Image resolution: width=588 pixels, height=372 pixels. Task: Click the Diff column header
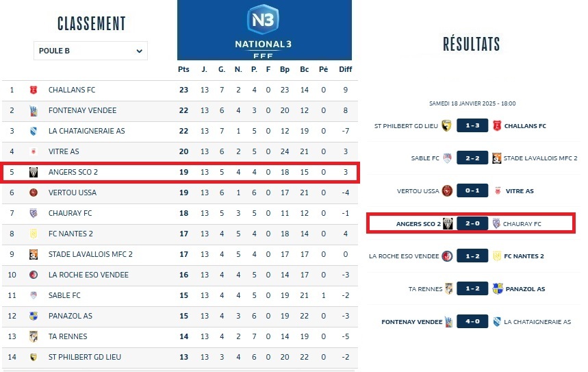point(345,69)
